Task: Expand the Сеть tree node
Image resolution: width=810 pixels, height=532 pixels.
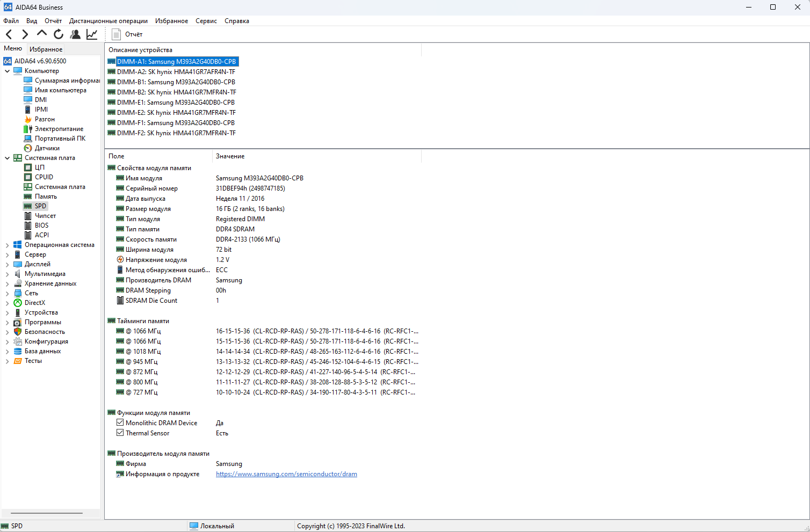Action: point(7,293)
